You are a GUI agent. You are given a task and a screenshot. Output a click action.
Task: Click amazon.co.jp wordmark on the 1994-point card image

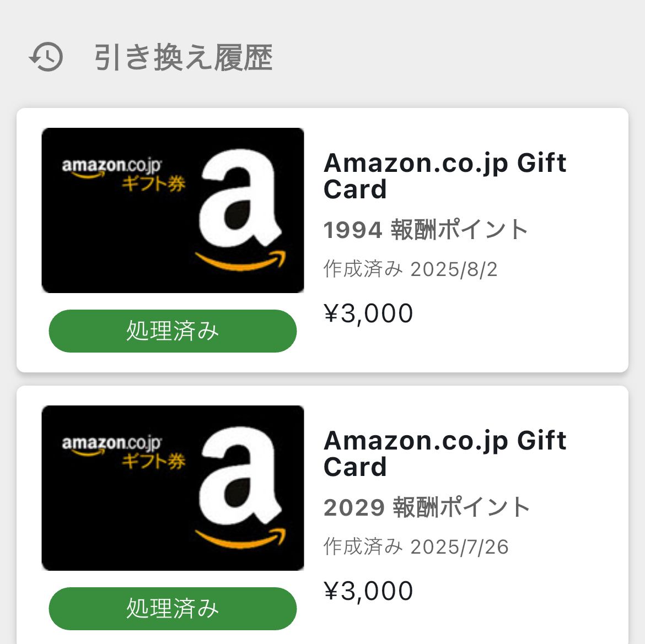[x=111, y=166]
